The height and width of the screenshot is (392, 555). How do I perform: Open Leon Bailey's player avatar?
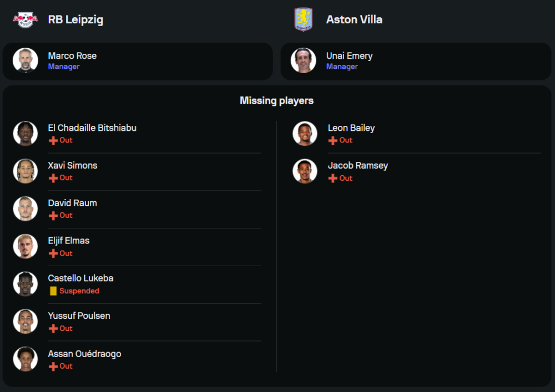(305, 134)
